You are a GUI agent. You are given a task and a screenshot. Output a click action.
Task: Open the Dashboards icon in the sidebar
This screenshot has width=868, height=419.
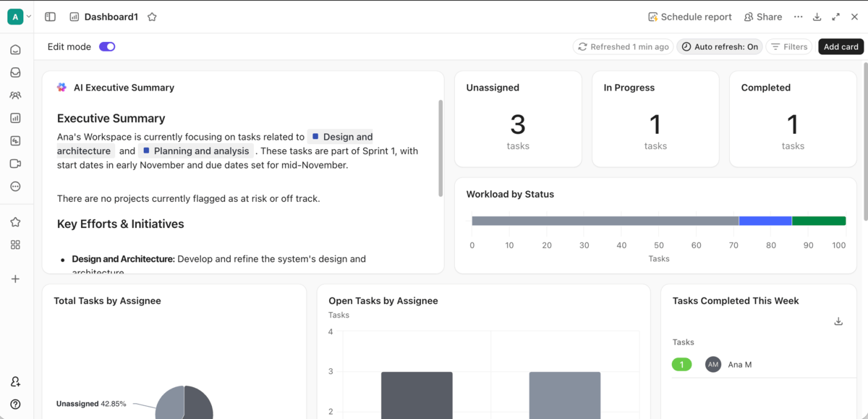(x=14, y=117)
